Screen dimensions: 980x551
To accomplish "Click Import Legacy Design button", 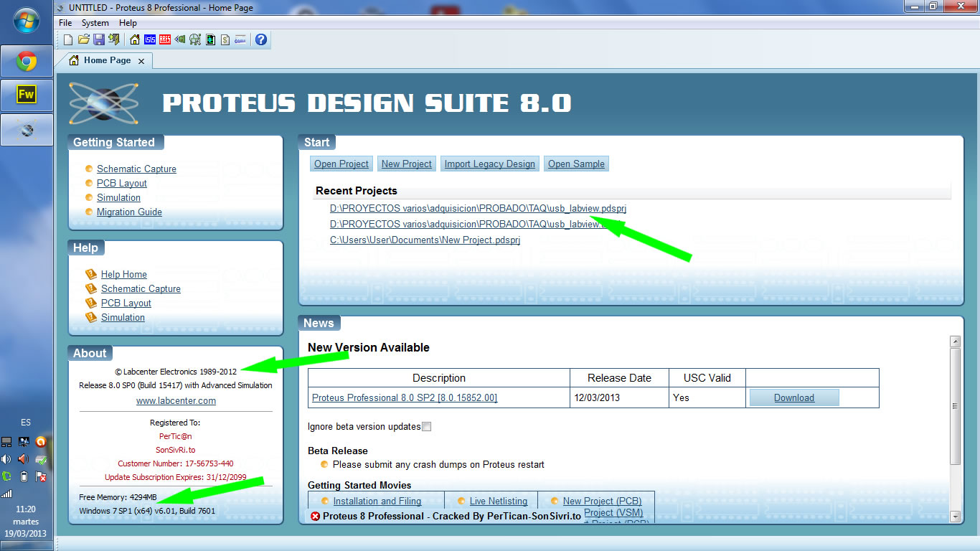I will (x=490, y=164).
